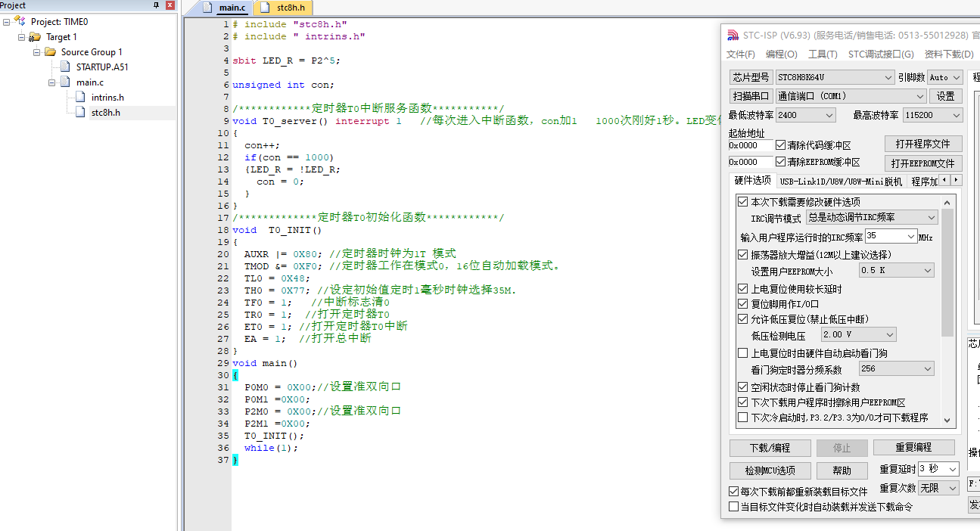Toggle 振荡器放大增益 checkbox
Screen dimensions: 980x531
pos(742,255)
